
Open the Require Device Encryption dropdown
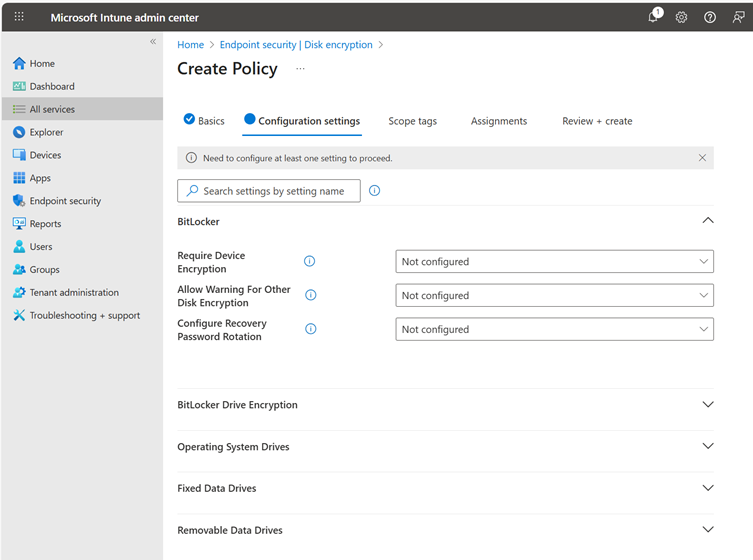[554, 262]
